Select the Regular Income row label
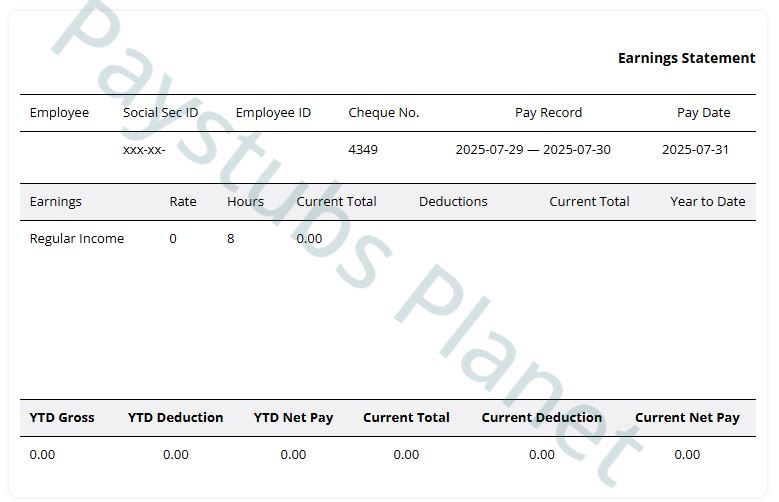 (77, 239)
